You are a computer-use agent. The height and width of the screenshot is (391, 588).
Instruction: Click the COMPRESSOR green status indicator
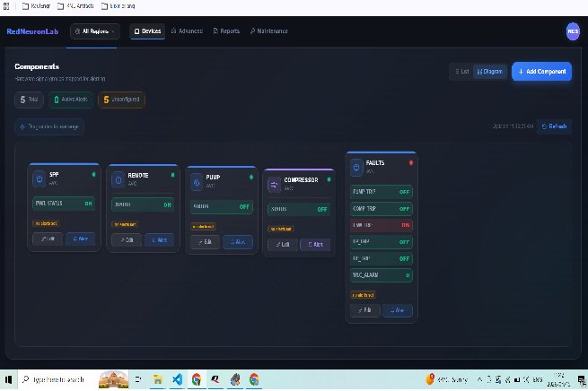(x=329, y=179)
